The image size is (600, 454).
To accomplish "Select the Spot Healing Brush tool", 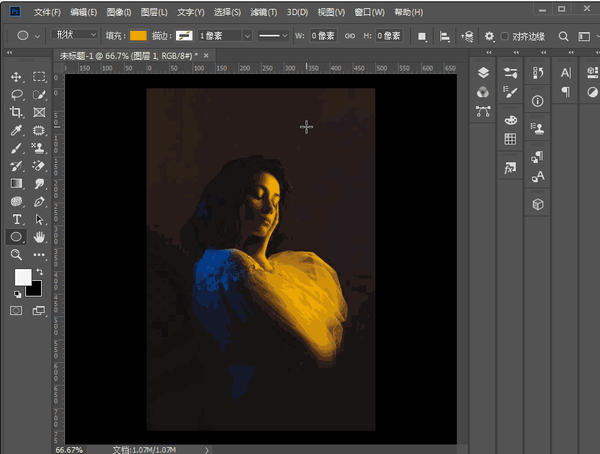I will point(39,131).
